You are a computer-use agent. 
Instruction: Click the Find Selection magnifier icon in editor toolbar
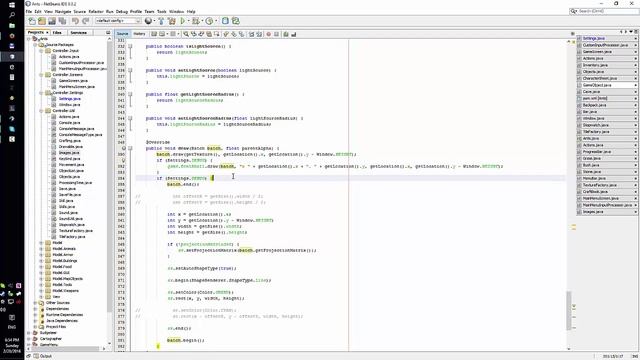click(186, 34)
